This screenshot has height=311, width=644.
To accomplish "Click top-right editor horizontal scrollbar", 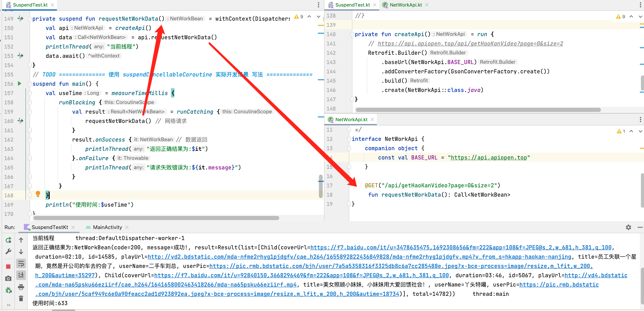I will point(478,110).
